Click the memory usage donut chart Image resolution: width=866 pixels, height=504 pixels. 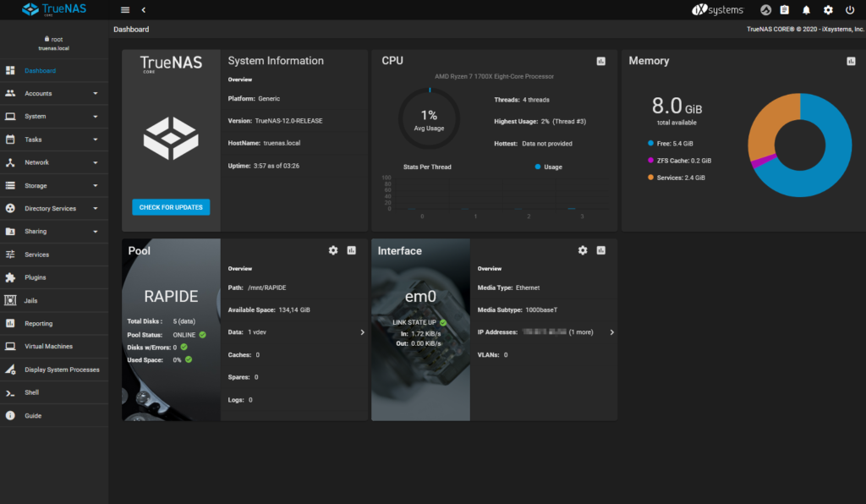click(x=800, y=145)
